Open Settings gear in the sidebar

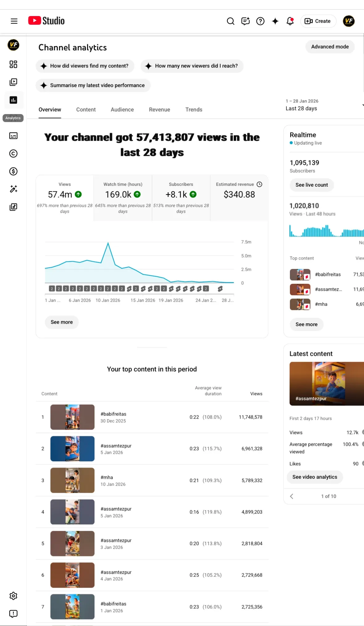coord(13,596)
